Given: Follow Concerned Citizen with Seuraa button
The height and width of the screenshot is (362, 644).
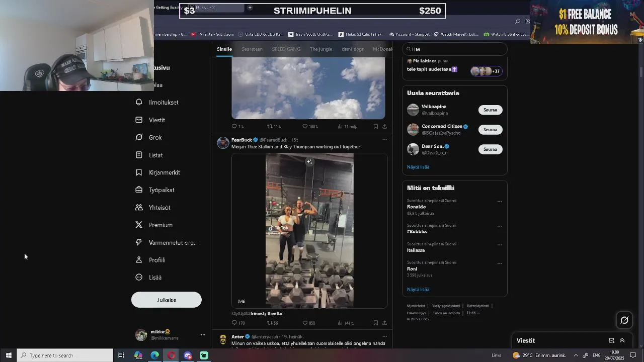Looking at the screenshot, I should pyautogui.click(x=490, y=129).
